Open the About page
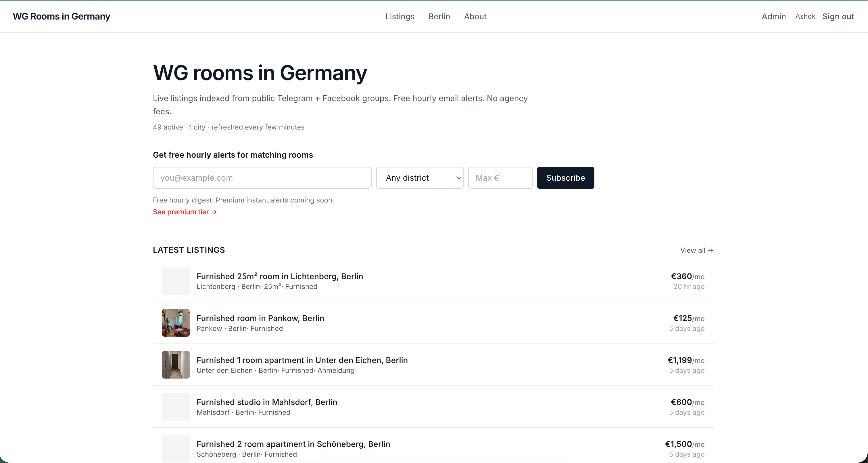 click(475, 16)
